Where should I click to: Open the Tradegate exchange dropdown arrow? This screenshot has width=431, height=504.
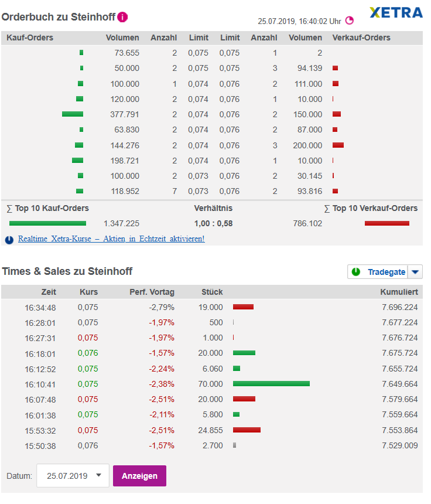pos(415,272)
